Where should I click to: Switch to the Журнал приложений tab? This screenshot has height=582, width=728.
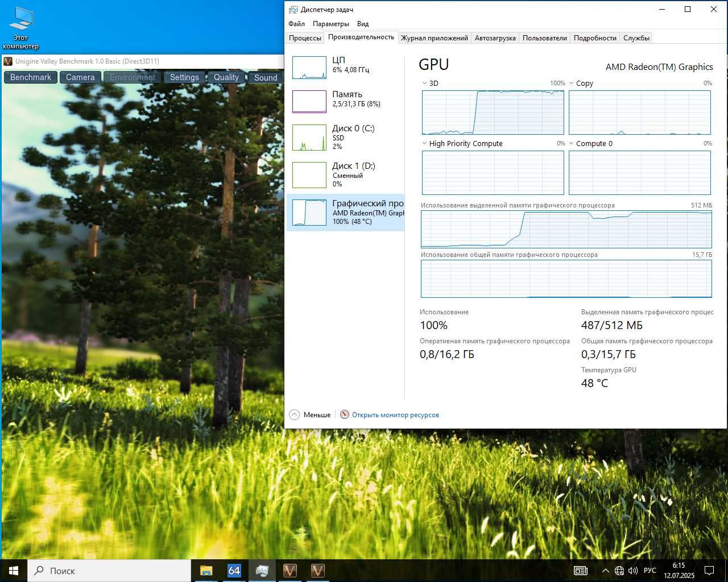pyautogui.click(x=434, y=38)
